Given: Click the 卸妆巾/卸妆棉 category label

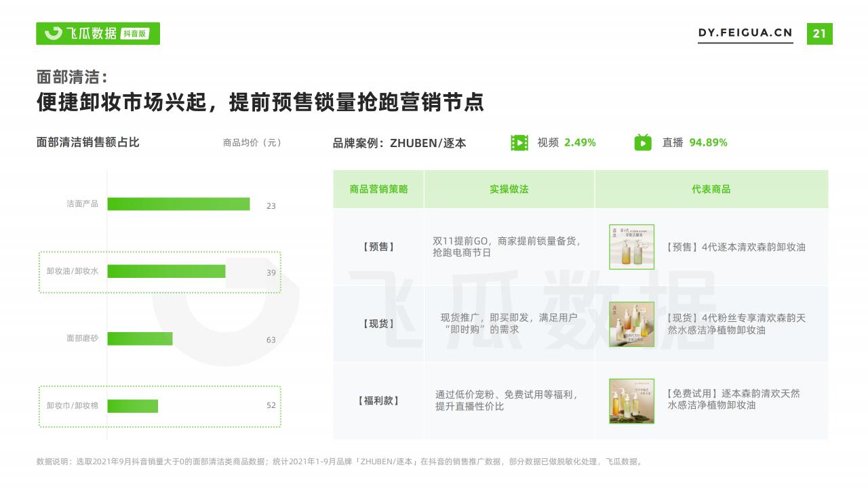Looking at the screenshot, I should (x=73, y=405).
